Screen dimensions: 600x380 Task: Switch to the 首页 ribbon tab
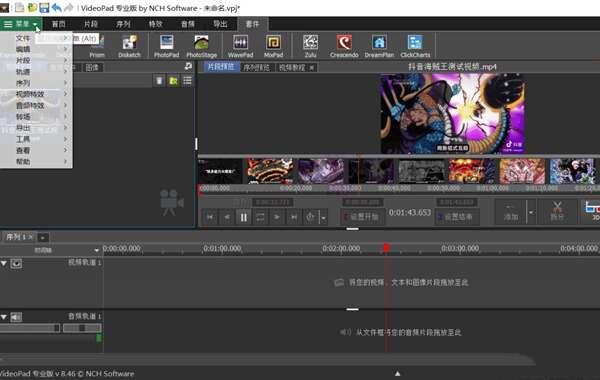pyautogui.click(x=59, y=24)
